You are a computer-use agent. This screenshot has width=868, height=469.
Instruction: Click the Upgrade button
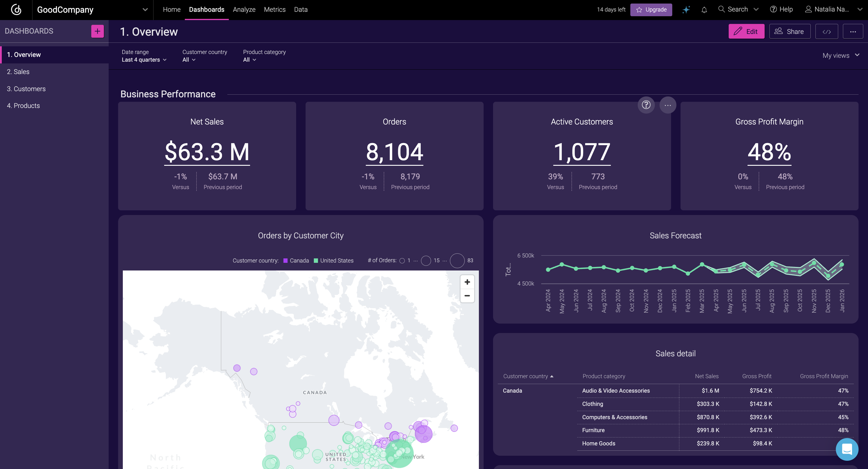(651, 9)
